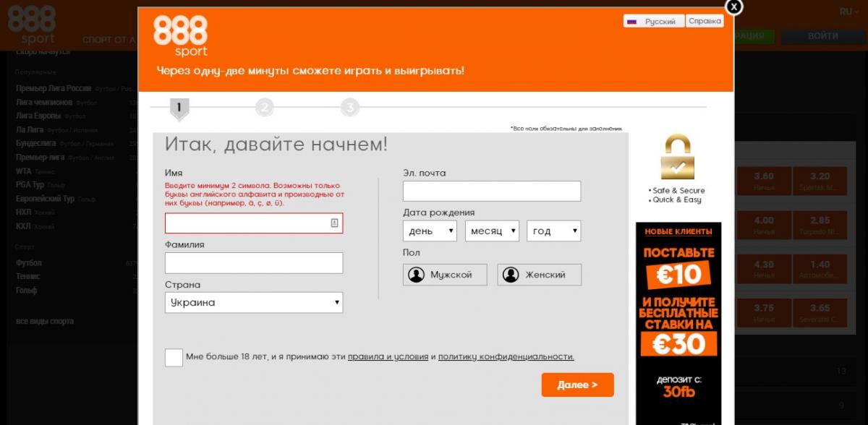The width and height of the screenshot is (868, 425).
Task: Open КХЛ hockey in the sidebar
Action: coord(23,226)
